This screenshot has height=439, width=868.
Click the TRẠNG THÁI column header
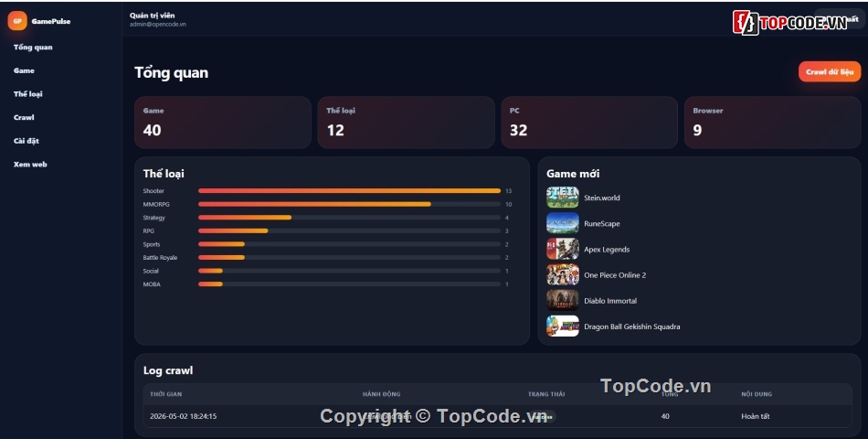[x=546, y=394]
